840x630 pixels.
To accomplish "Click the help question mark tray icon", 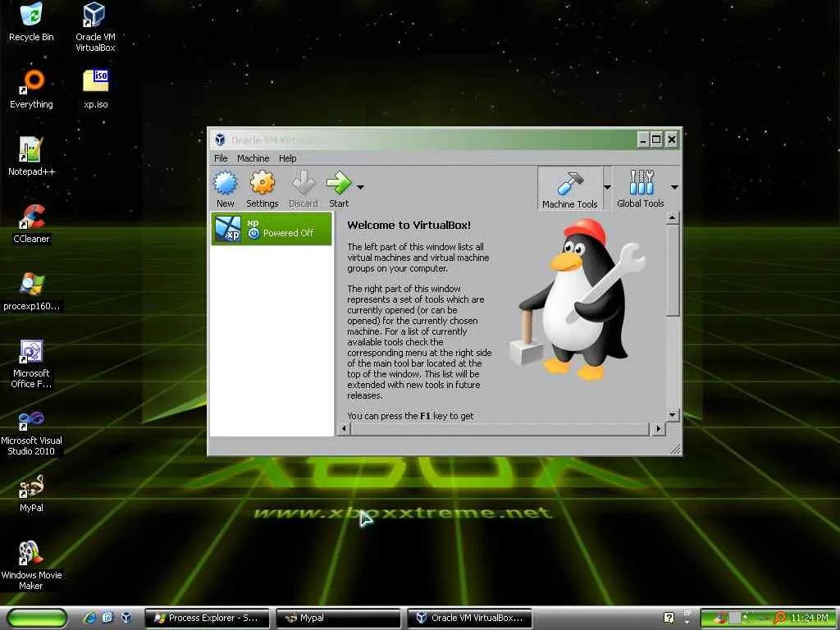I will 669,619.
